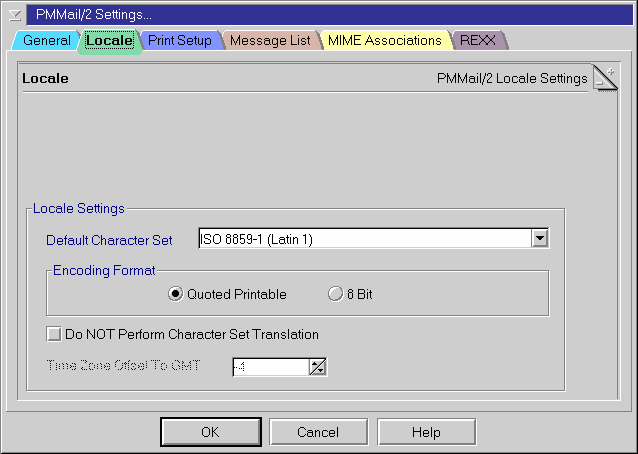Click the Time Zone Offset value field
Viewport: 638px width, 454px height.
pyautogui.click(x=271, y=367)
